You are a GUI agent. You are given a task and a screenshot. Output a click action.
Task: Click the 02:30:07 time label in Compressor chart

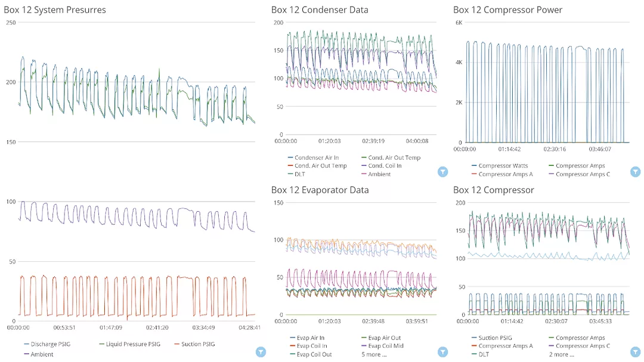point(556,321)
